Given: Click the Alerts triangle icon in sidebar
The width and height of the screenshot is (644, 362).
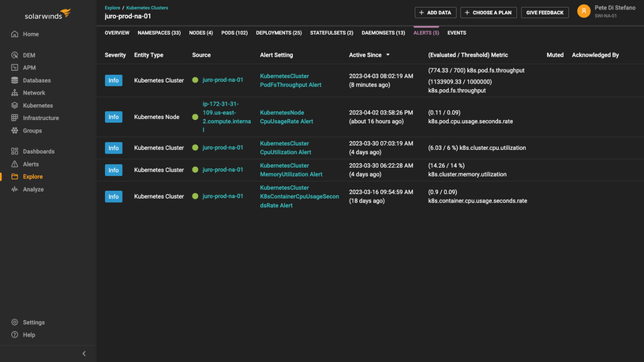Looking at the screenshot, I should coord(15,164).
